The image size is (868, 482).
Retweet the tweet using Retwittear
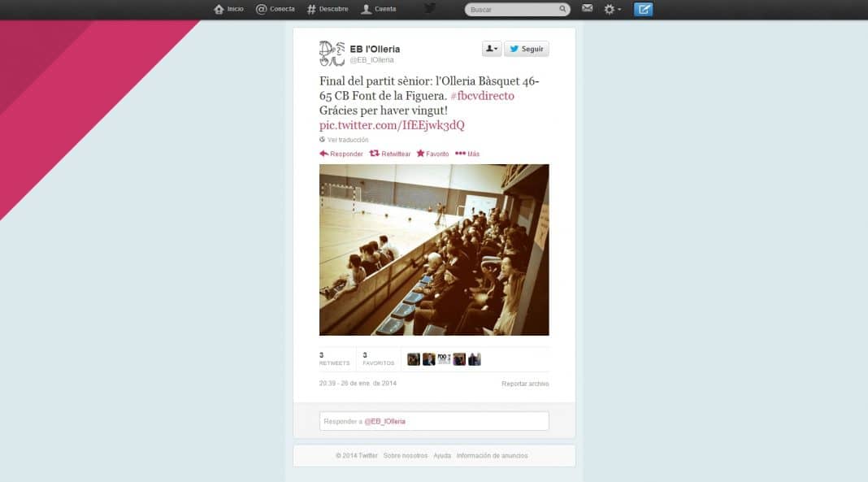[x=390, y=154]
